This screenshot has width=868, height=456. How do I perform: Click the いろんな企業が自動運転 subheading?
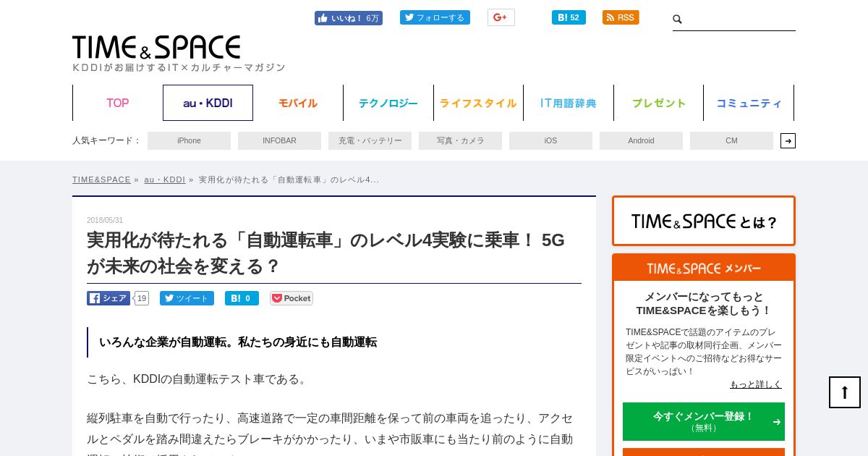[238, 342]
